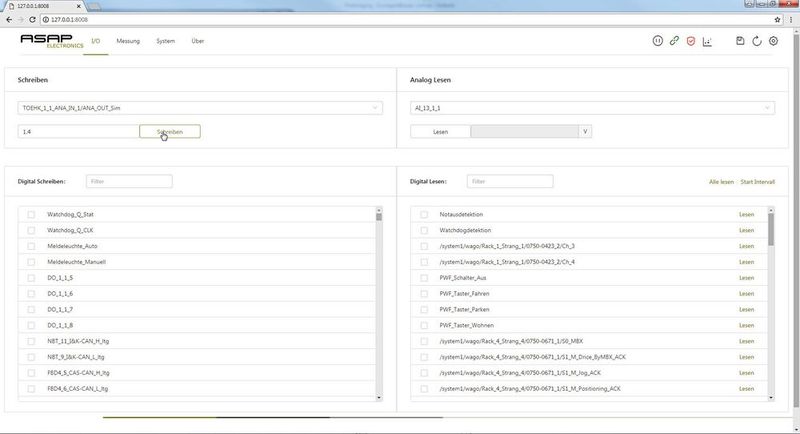
Task: Check the DO_1_1_5 checkbox
Action: tap(31, 278)
